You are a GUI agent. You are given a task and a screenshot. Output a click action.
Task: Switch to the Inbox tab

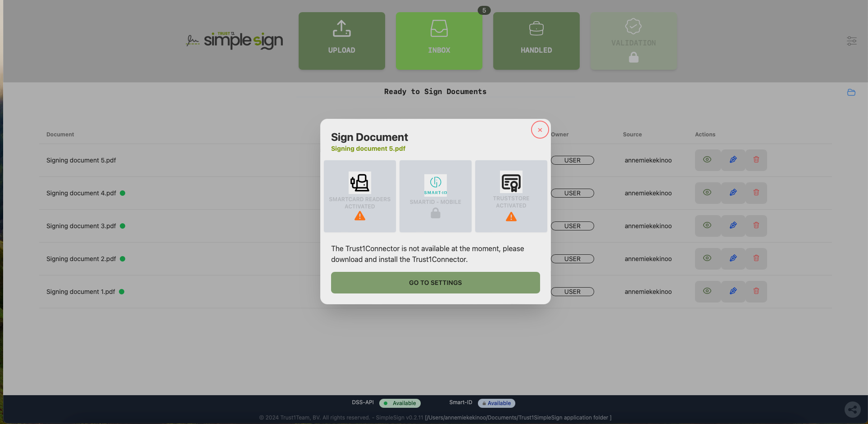tap(439, 41)
